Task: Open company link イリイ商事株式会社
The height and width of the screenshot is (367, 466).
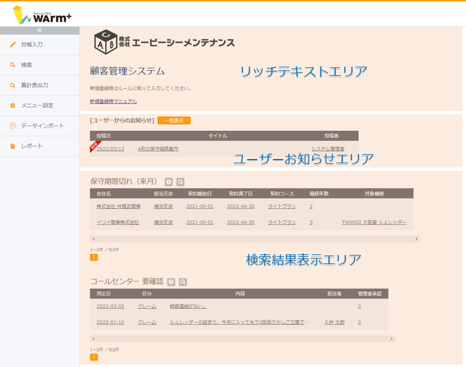Action: click(x=118, y=222)
